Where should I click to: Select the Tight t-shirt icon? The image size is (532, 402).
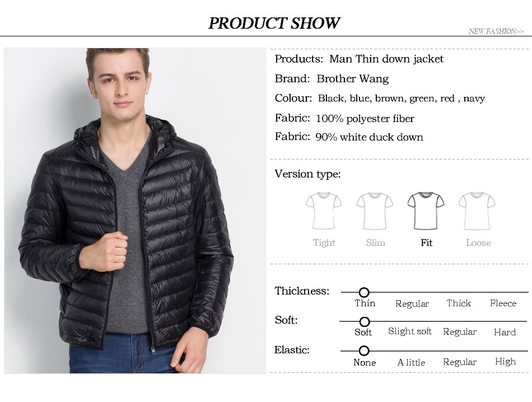324,211
